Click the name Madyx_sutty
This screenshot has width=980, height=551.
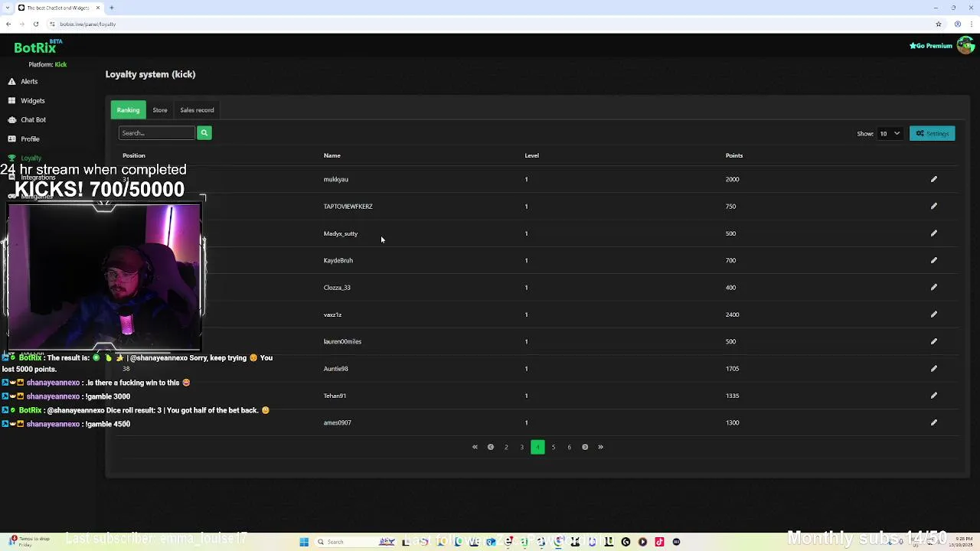coord(340,233)
